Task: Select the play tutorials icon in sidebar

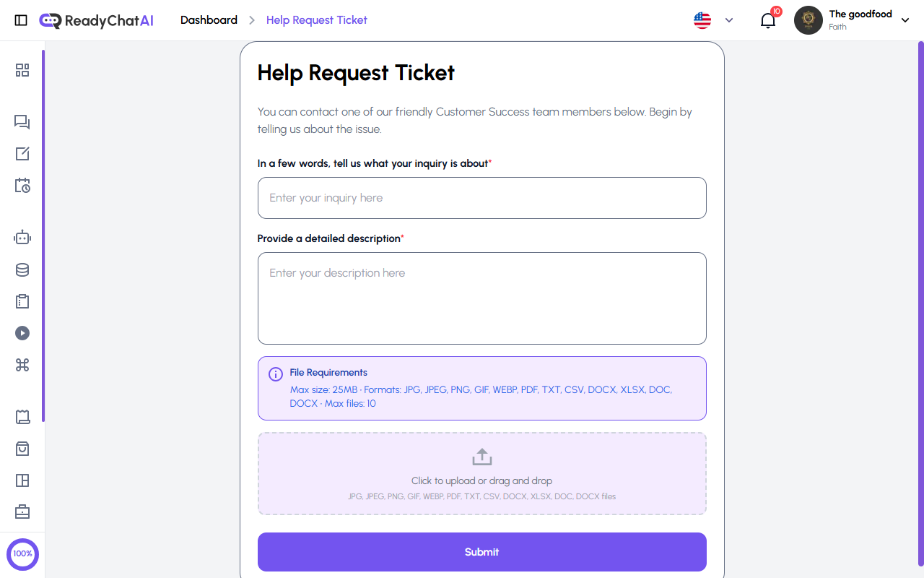Action: tap(22, 333)
